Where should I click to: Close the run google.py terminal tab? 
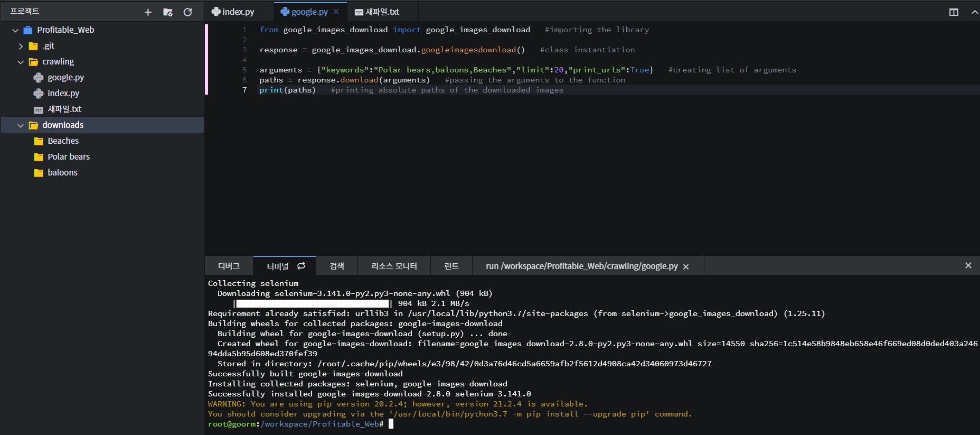[686, 267]
